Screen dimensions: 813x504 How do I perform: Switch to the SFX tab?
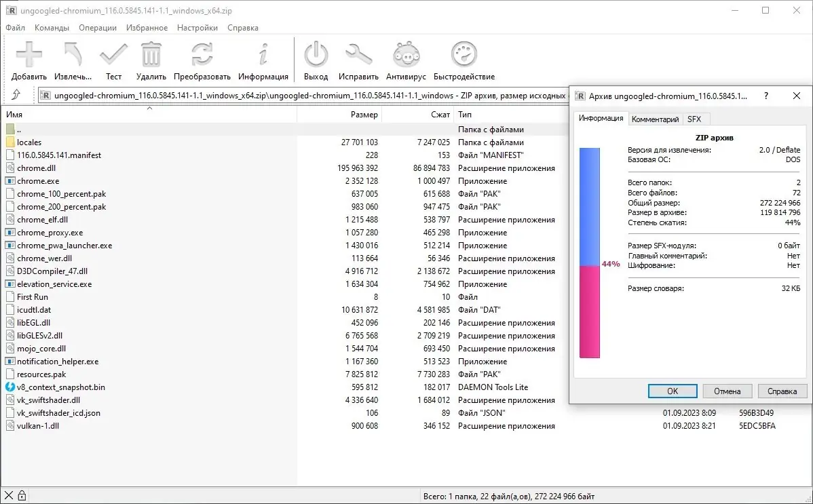tap(695, 119)
